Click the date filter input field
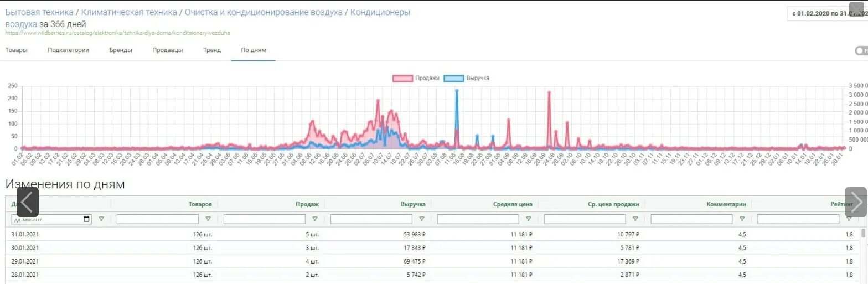This screenshot has width=868, height=284. click(x=51, y=219)
